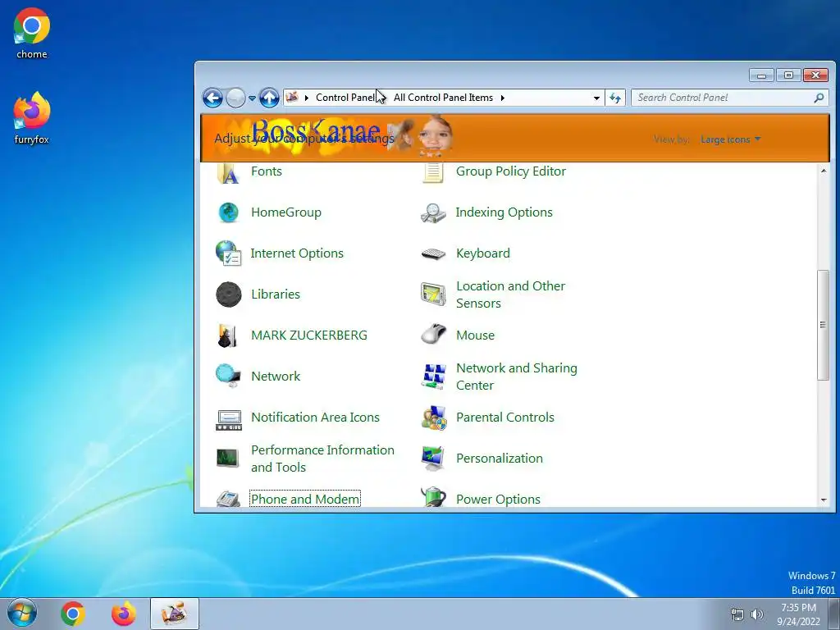Open the chome desktop shortcut
The image size is (840, 630).
[32, 33]
